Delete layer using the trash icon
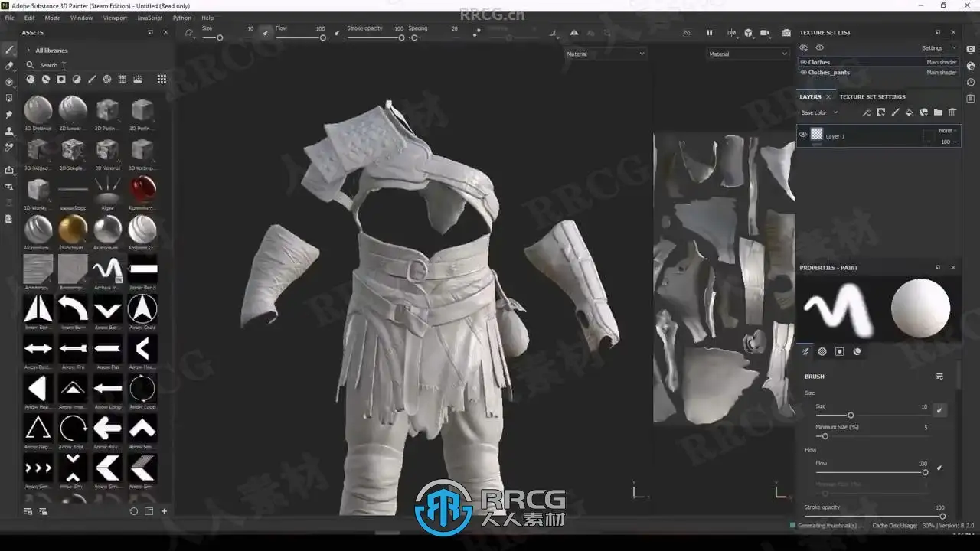 [x=952, y=112]
